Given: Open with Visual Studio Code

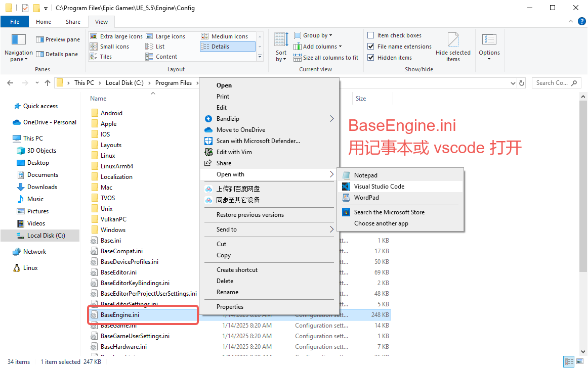Looking at the screenshot, I should (x=400, y=187).
